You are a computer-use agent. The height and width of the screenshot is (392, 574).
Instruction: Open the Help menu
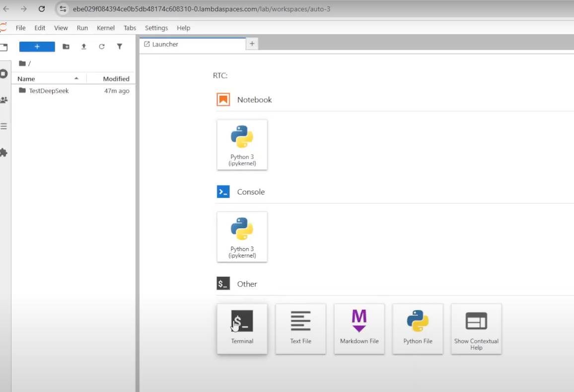(x=183, y=28)
